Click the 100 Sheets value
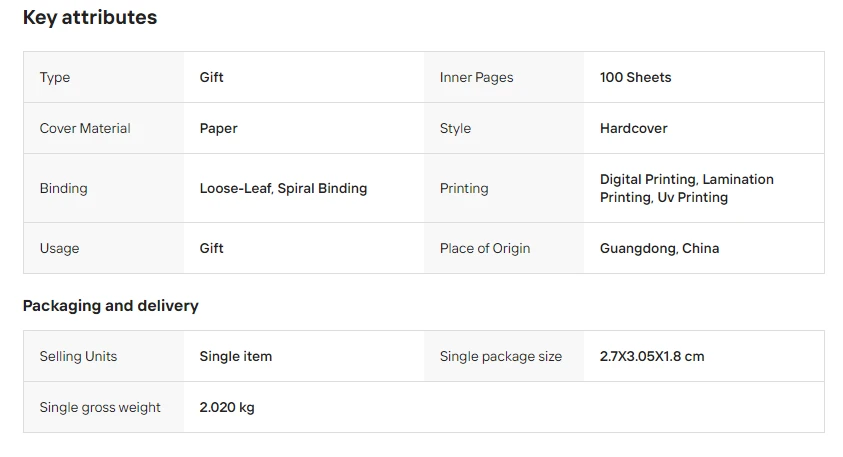843x457 pixels. point(635,77)
